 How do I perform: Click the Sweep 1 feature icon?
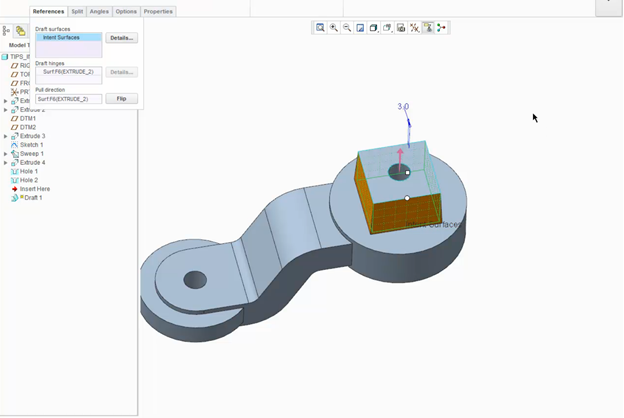tap(15, 154)
